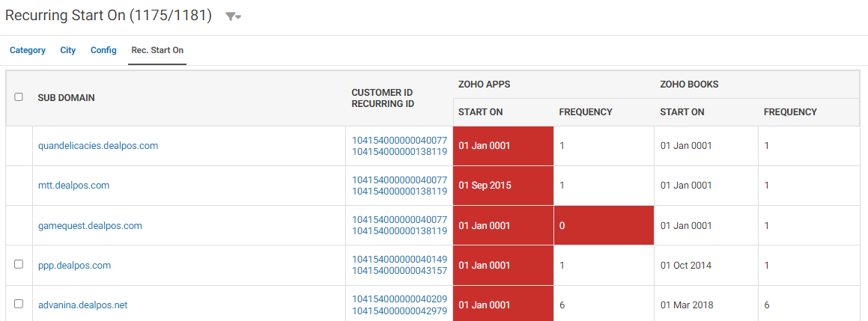Open recurring ID 104154000000043157 link
The image size is (868, 321).
(400, 271)
